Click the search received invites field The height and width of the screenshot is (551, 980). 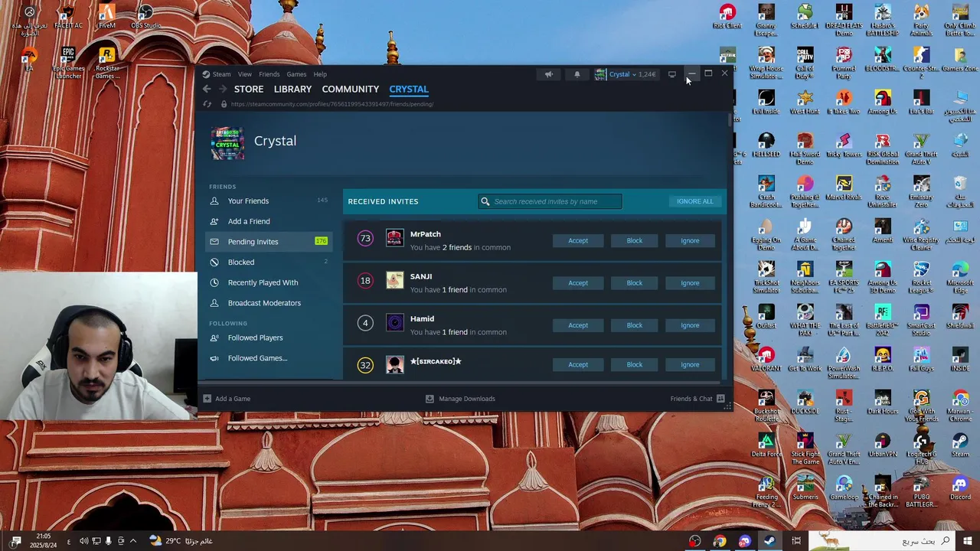pos(550,201)
